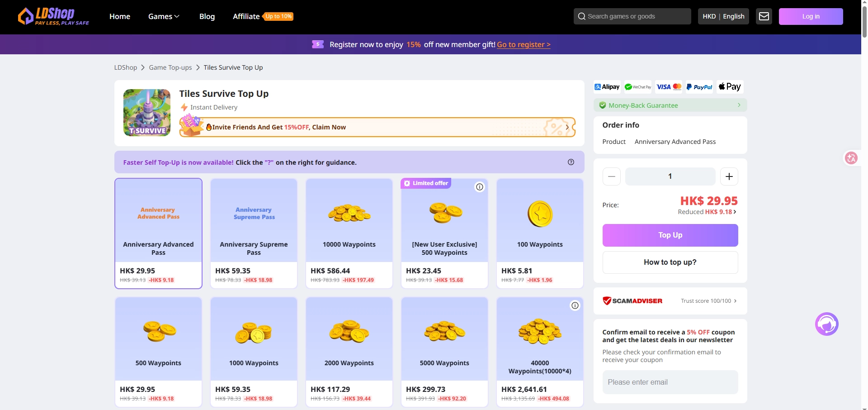Screen dimensions: 868x410
Task: Expand the Games dropdown menu
Action: tap(164, 16)
